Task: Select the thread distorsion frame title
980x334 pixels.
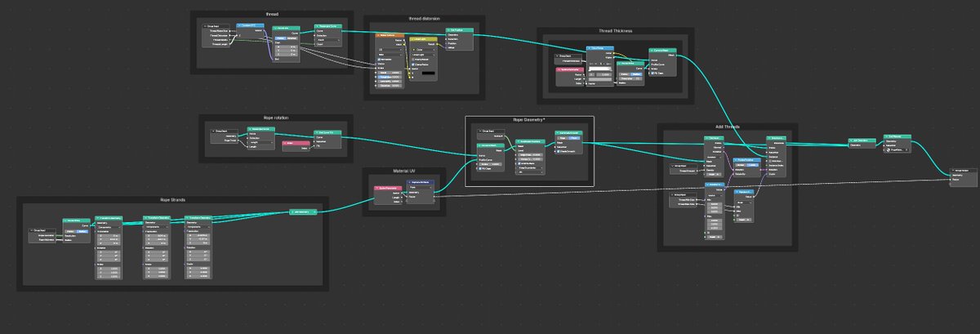Action: click(425, 19)
